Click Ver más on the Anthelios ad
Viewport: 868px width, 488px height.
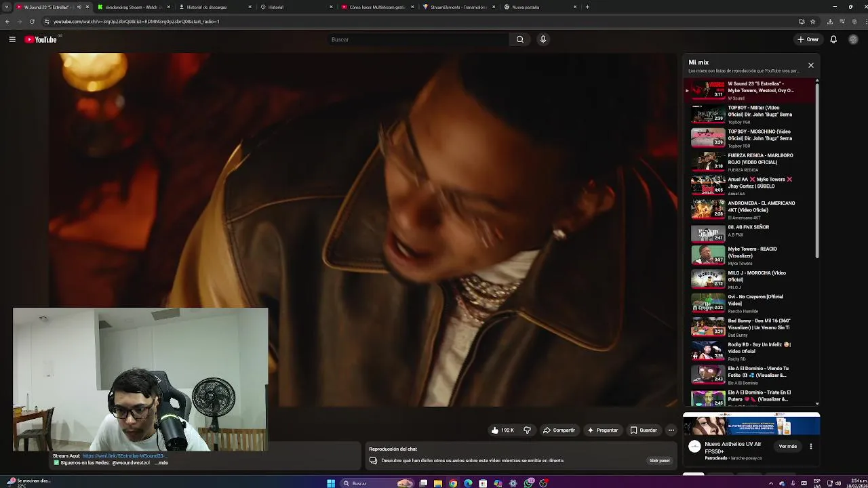point(787,447)
